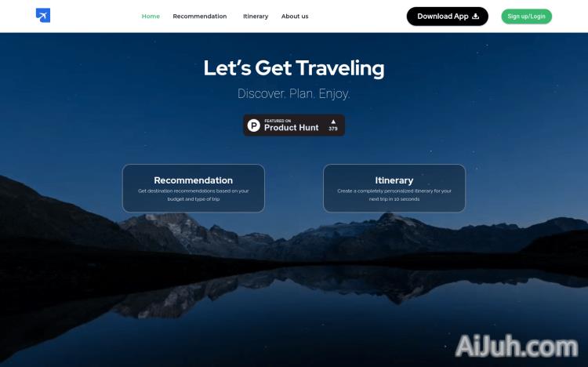Click the upvote triangle above 379

(x=333, y=122)
